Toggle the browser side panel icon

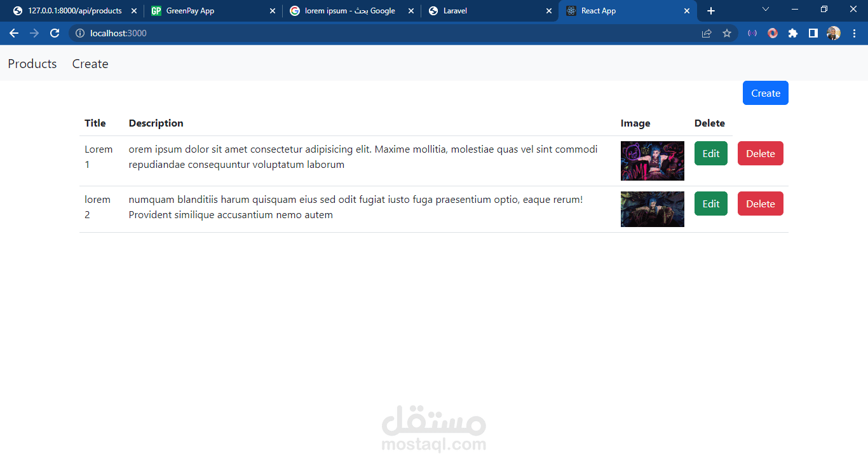[x=813, y=33]
